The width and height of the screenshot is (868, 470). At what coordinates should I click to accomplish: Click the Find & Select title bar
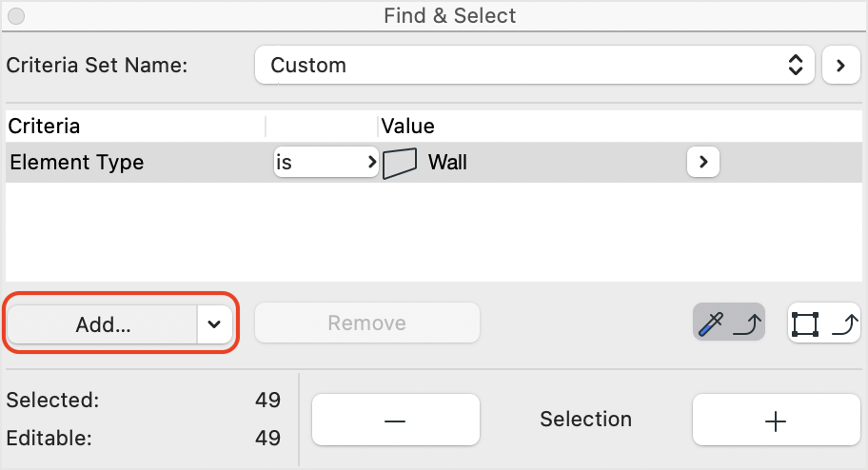(449, 15)
